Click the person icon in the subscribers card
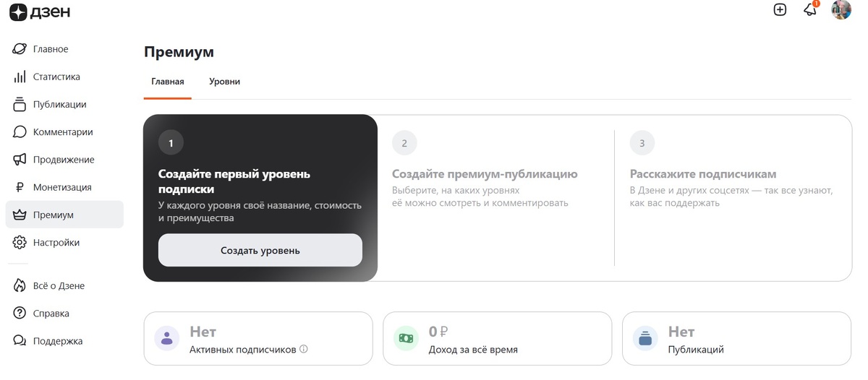The image size is (868, 380). tap(167, 338)
